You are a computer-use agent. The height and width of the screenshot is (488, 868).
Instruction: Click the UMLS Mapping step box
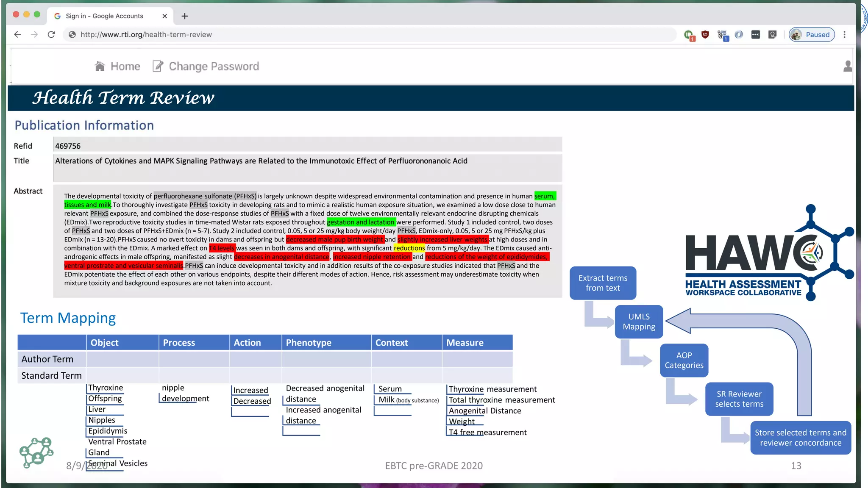[x=639, y=322]
